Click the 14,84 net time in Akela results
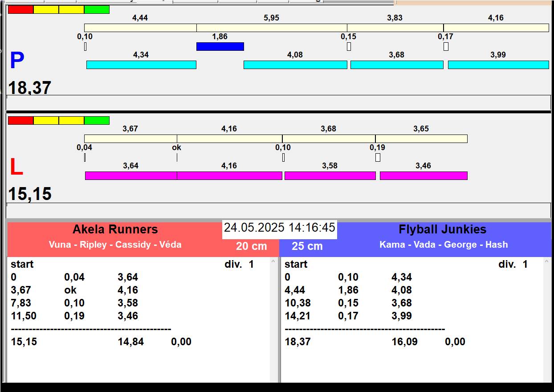 (x=131, y=342)
